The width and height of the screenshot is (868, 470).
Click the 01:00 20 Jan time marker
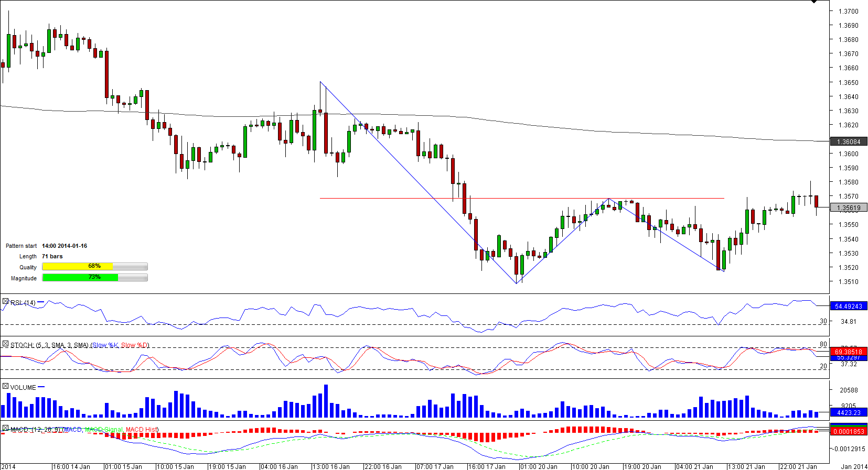click(539, 466)
